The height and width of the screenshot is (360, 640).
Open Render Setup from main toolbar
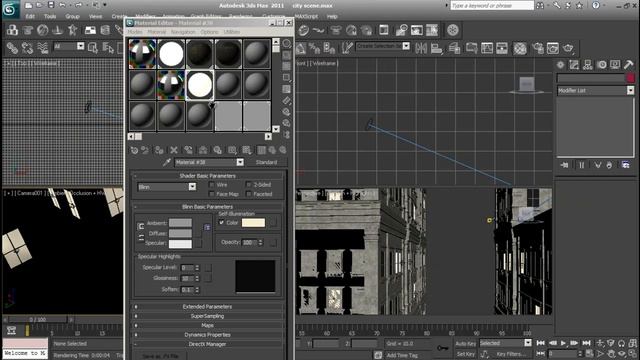(x=538, y=48)
